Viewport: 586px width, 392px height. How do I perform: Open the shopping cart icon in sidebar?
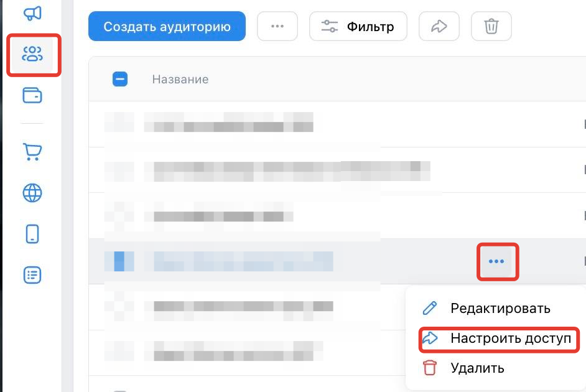coord(32,152)
